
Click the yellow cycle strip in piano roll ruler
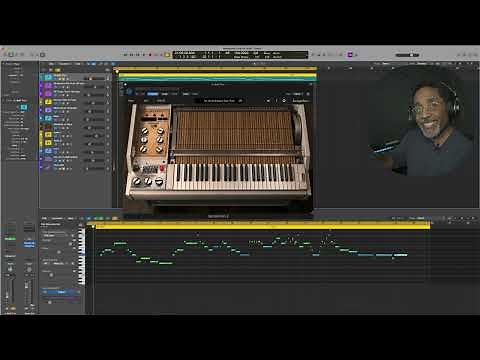click(262, 226)
